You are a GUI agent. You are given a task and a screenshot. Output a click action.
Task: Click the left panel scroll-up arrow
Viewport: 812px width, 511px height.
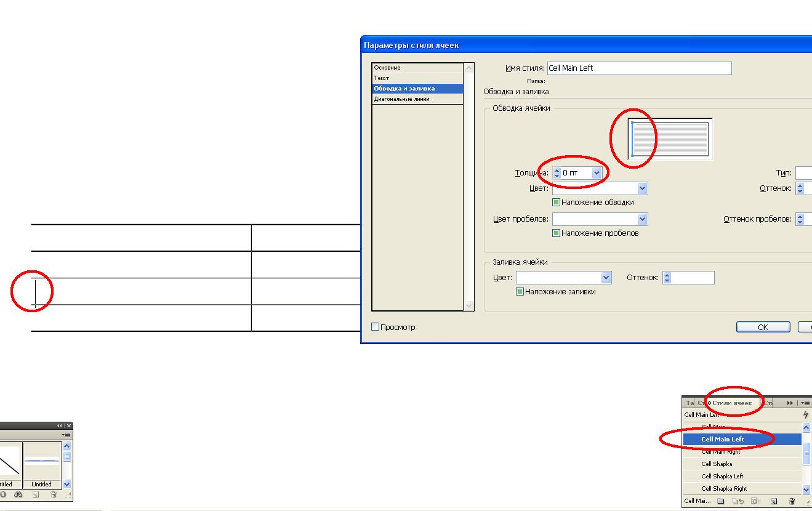[68, 446]
